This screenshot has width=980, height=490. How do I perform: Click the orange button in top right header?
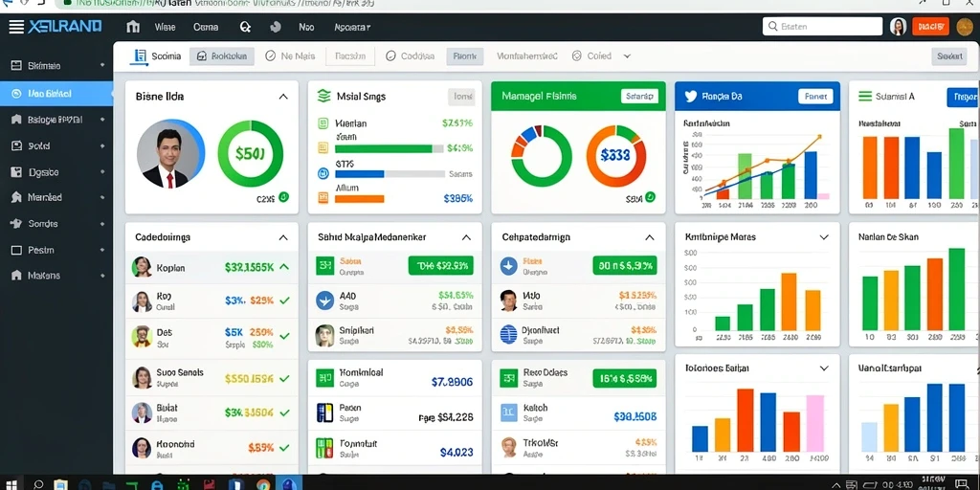click(930, 26)
